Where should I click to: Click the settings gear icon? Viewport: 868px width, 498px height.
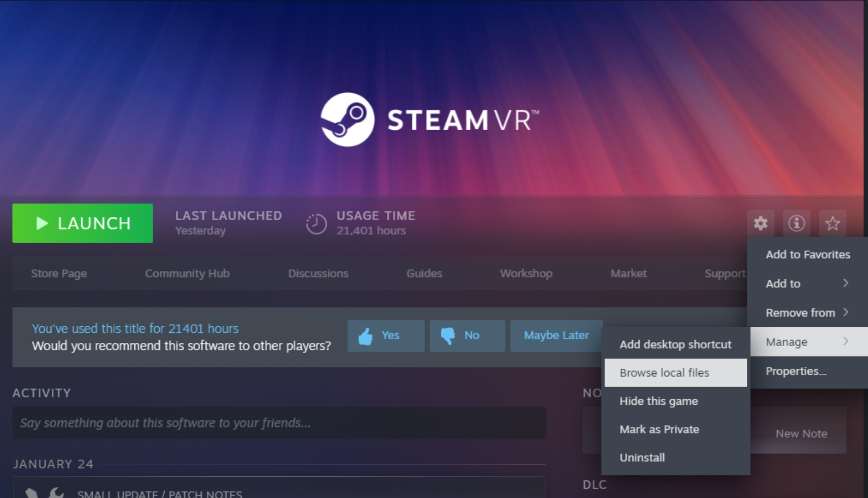click(761, 223)
